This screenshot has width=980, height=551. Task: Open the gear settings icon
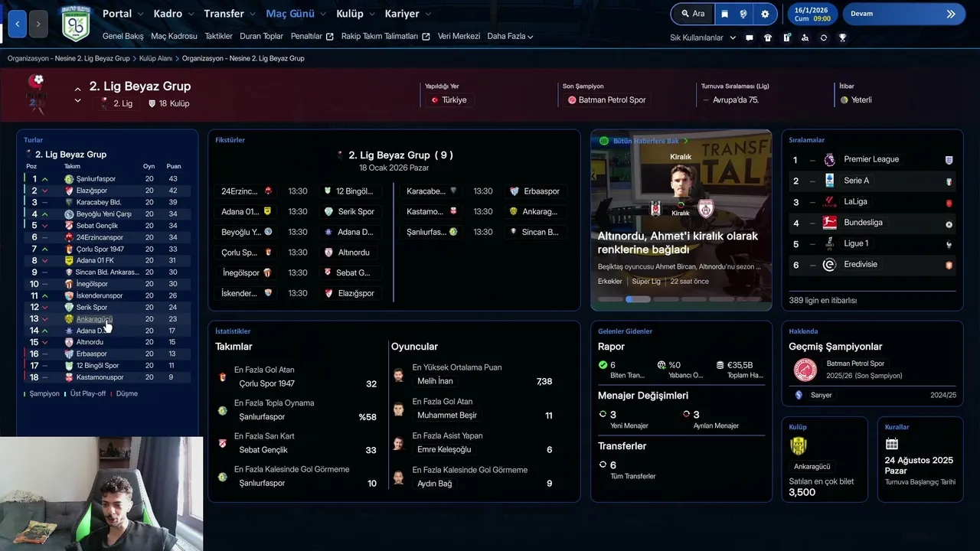765,14
